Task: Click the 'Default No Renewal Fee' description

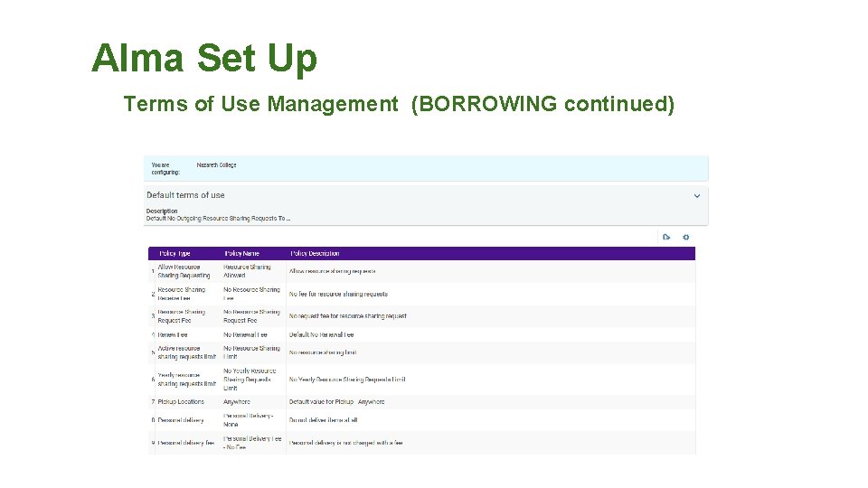Action: tap(321, 334)
